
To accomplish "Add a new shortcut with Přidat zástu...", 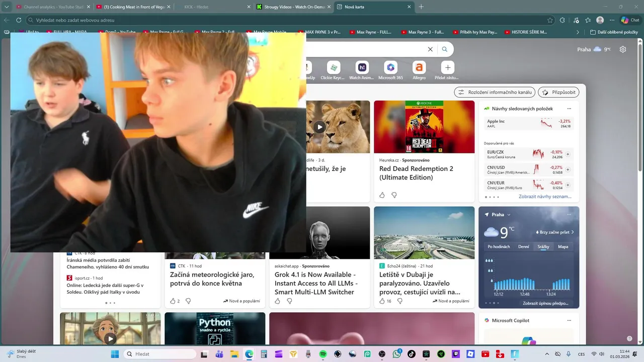I will pyautogui.click(x=447, y=70).
